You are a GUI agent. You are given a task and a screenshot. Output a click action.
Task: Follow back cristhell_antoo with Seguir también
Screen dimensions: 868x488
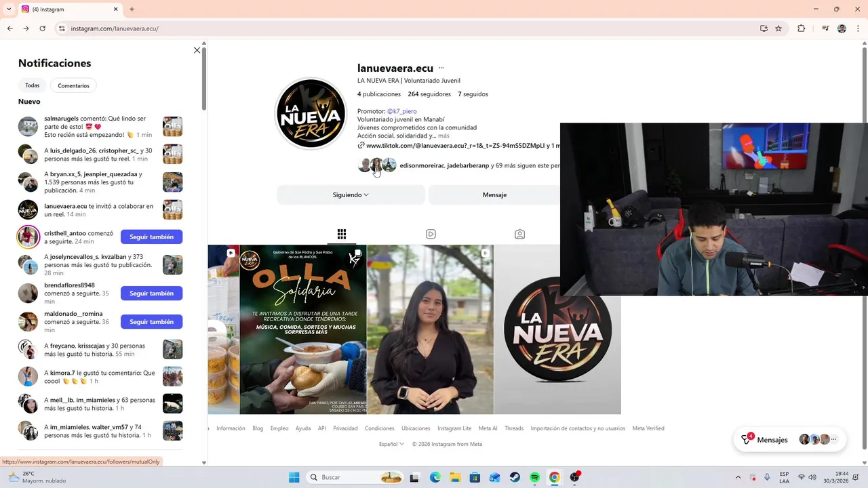(x=151, y=237)
